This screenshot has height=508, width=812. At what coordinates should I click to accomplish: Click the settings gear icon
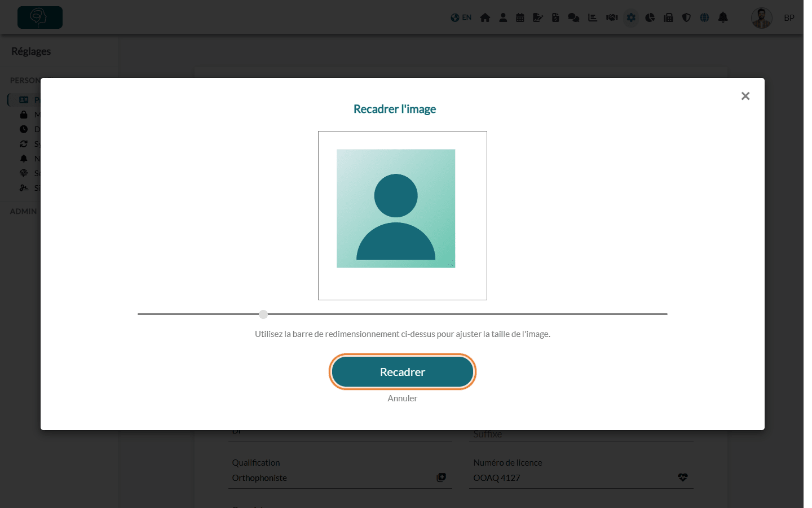tap(631, 17)
